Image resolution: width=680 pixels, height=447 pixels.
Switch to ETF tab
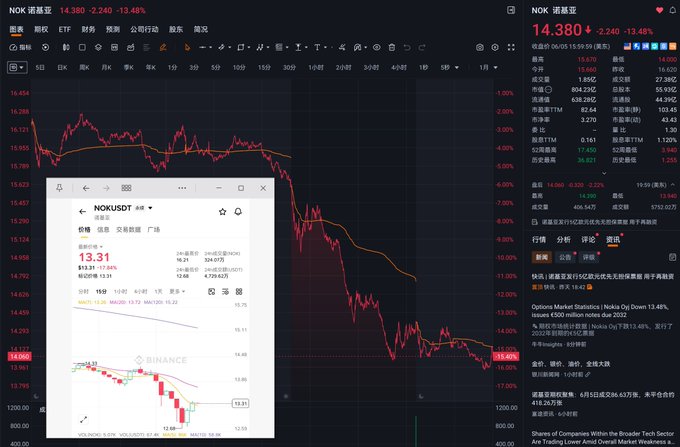(65, 29)
